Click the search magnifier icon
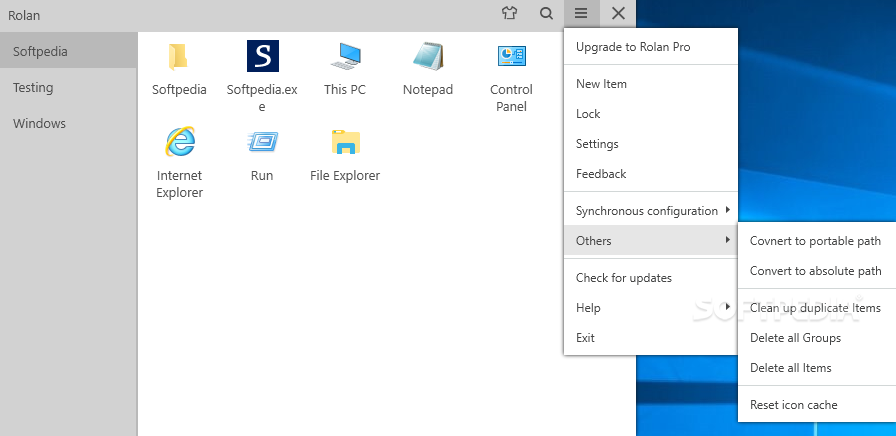The image size is (896, 436). tap(546, 13)
